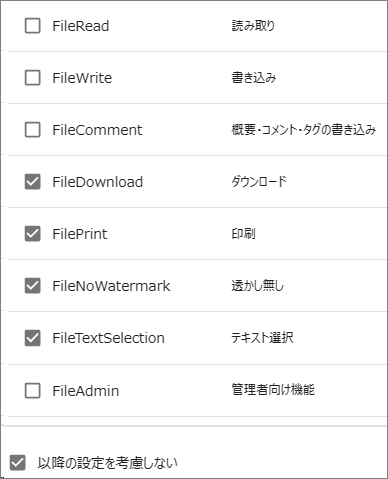Tick the FileComment checkbox

[33, 130]
